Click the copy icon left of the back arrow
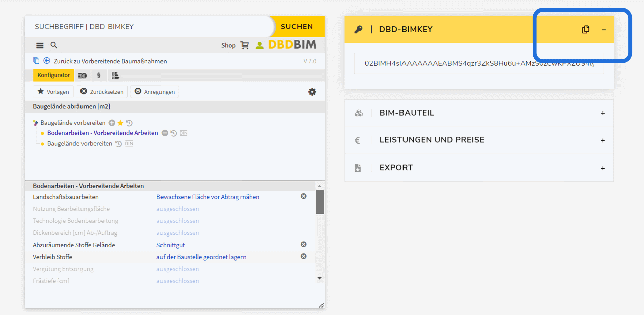 point(36,61)
